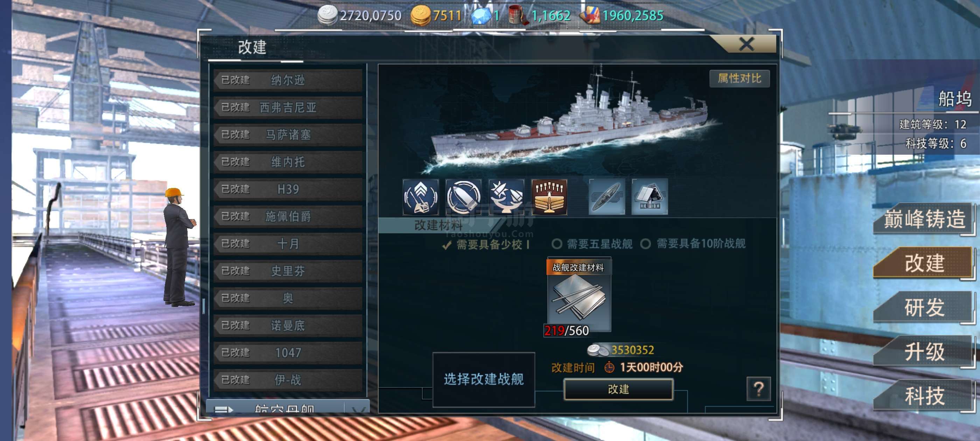Select the five-star warship requirement radio
980x441 pixels.
(x=556, y=244)
